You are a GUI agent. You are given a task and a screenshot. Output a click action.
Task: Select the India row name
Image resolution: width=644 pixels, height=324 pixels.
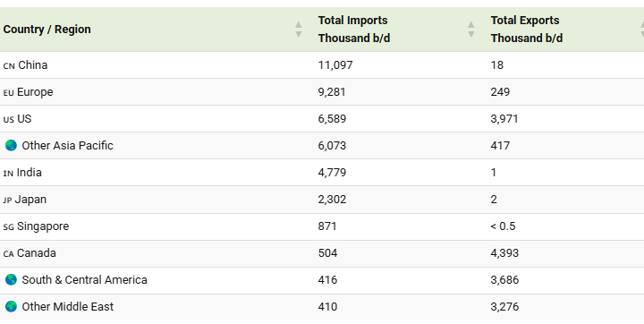pos(30,172)
